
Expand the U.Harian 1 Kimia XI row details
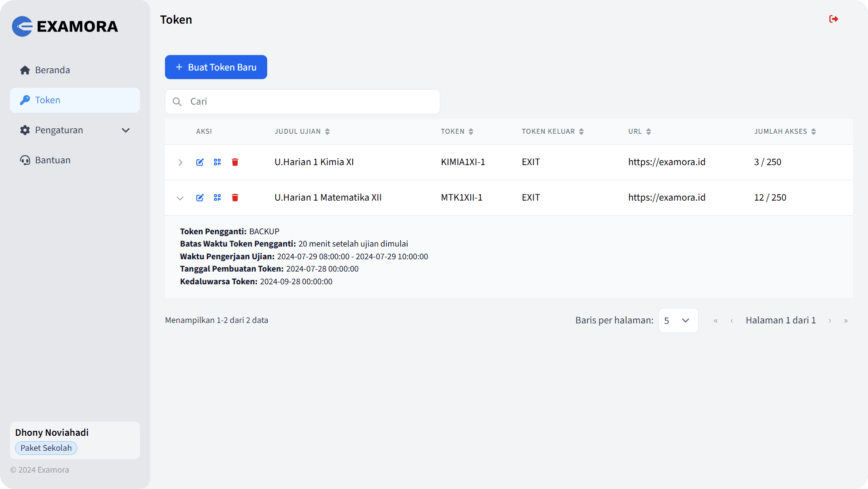click(180, 162)
